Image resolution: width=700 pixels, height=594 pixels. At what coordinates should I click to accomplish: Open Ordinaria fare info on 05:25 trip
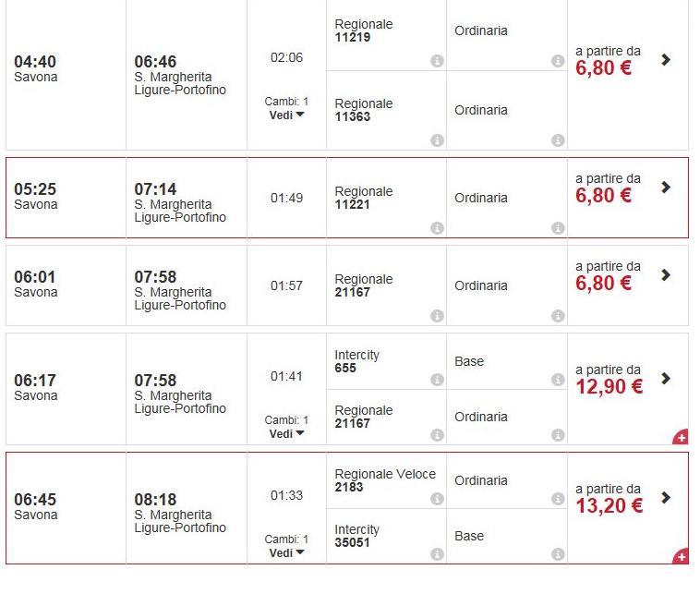pyautogui.click(x=558, y=228)
